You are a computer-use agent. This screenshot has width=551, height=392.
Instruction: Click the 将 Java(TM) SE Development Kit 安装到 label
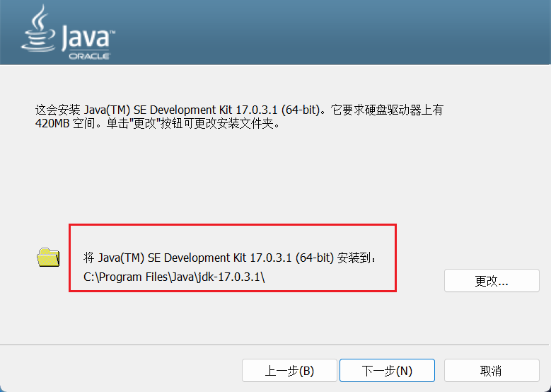click(x=231, y=258)
